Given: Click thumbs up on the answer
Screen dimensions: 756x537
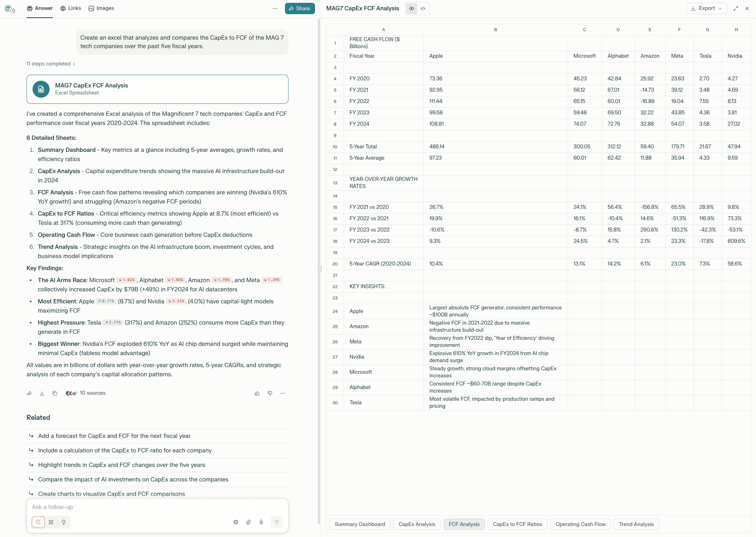Looking at the screenshot, I should [257, 393].
